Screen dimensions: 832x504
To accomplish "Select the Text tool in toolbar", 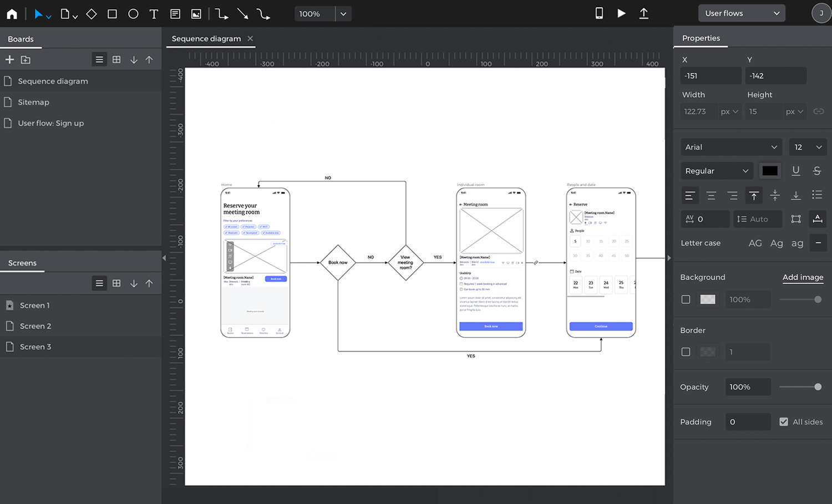I will [154, 14].
